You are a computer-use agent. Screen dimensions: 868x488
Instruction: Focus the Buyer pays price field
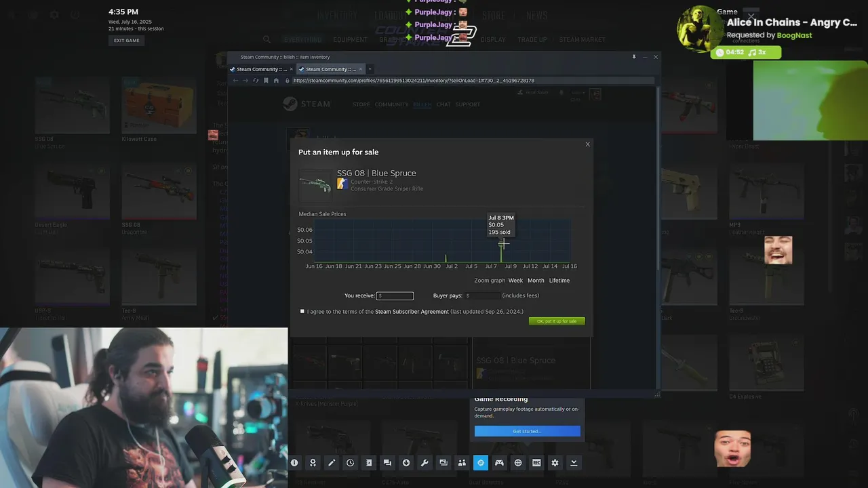point(482,296)
